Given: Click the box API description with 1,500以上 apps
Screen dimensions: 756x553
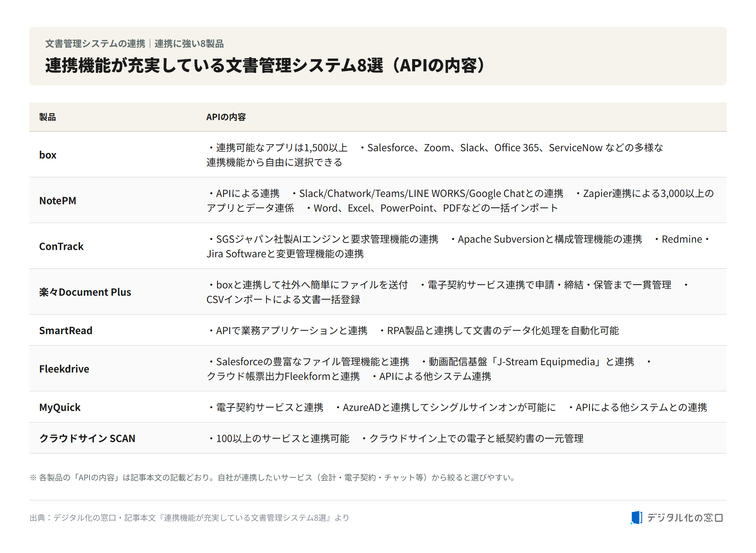Looking at the screenshot, I should [x=434, y=155].
